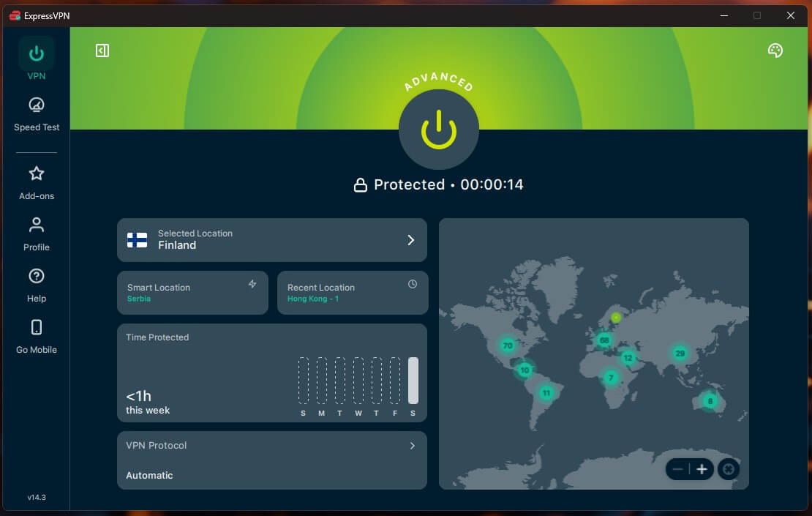Zoom in the map with plus button
Viewport: 812px width, 516px height.
point(702,469)
